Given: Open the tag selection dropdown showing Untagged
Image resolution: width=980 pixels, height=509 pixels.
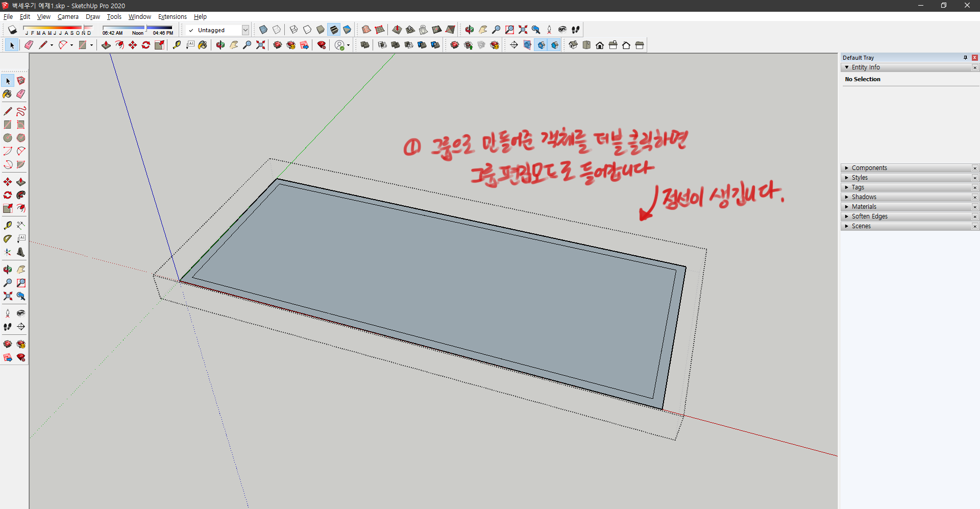Looking at the screenshot, I should [246, 30].
